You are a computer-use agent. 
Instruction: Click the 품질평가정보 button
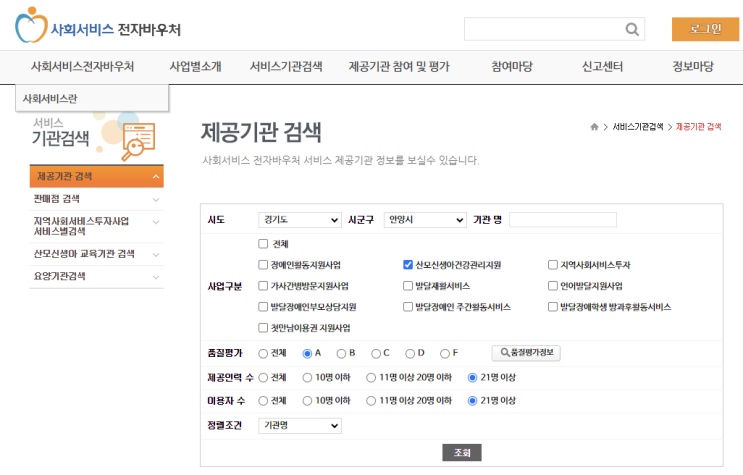coord(526,353)
